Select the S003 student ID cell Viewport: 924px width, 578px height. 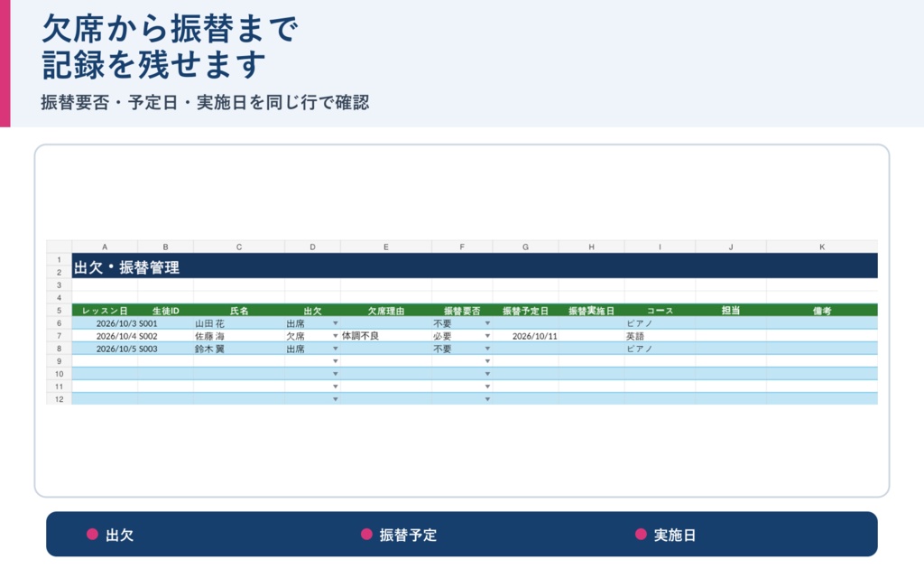(x=166, y=349)
